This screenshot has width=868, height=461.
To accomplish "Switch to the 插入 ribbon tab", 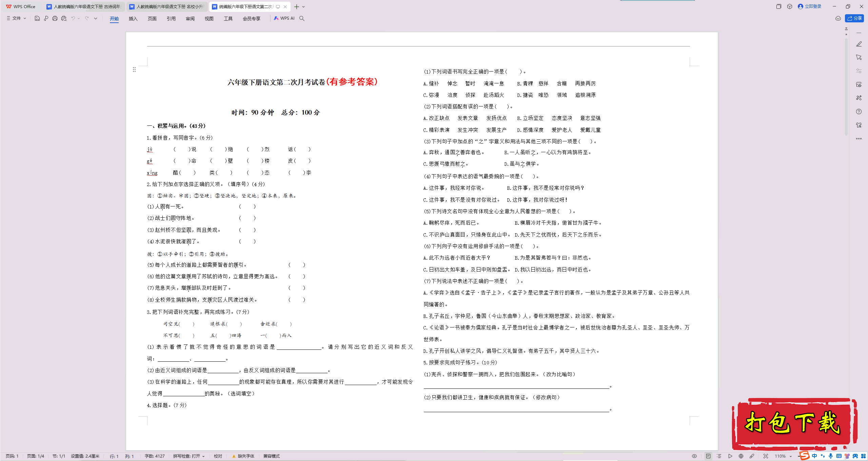I will point(133,19).
